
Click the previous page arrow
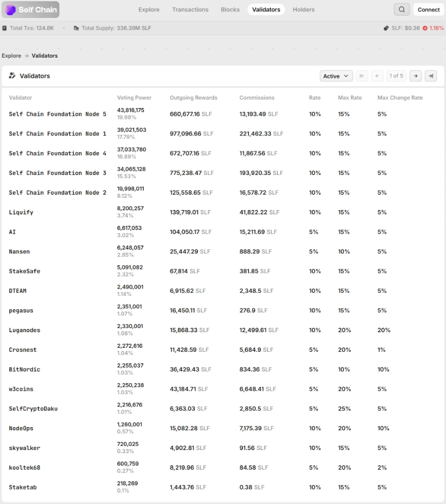point(378,76)
